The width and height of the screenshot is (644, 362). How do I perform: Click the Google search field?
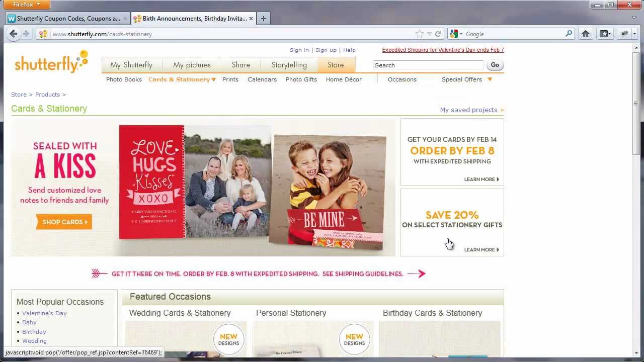click(513, 34)
